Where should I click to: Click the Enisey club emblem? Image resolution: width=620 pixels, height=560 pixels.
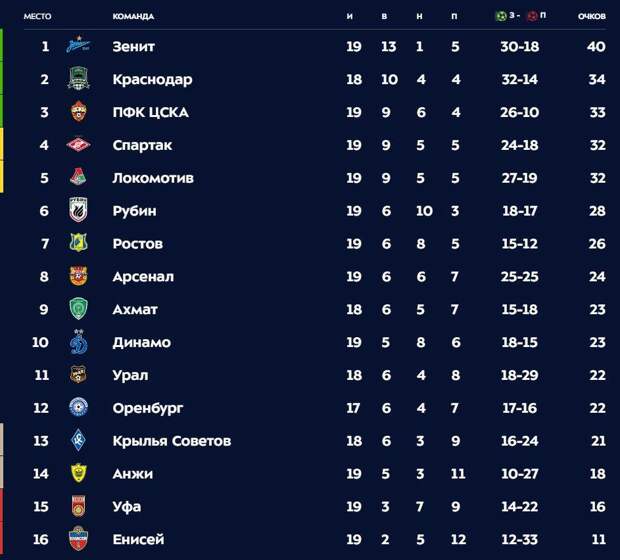tap(78, 539)
